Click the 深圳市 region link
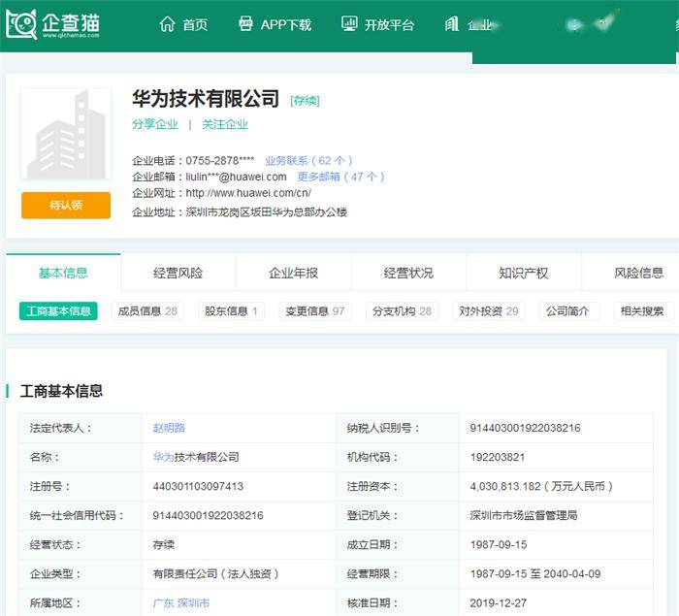This screenshot has height=616, width=679. 194,603
